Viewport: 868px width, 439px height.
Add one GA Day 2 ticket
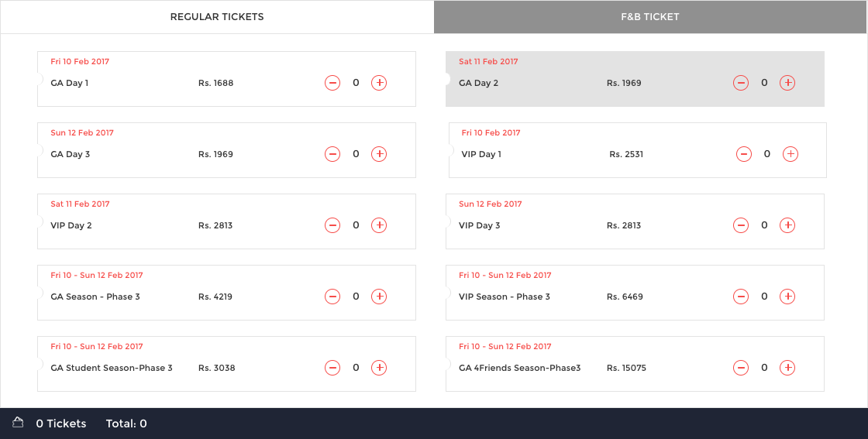point(787,83)
